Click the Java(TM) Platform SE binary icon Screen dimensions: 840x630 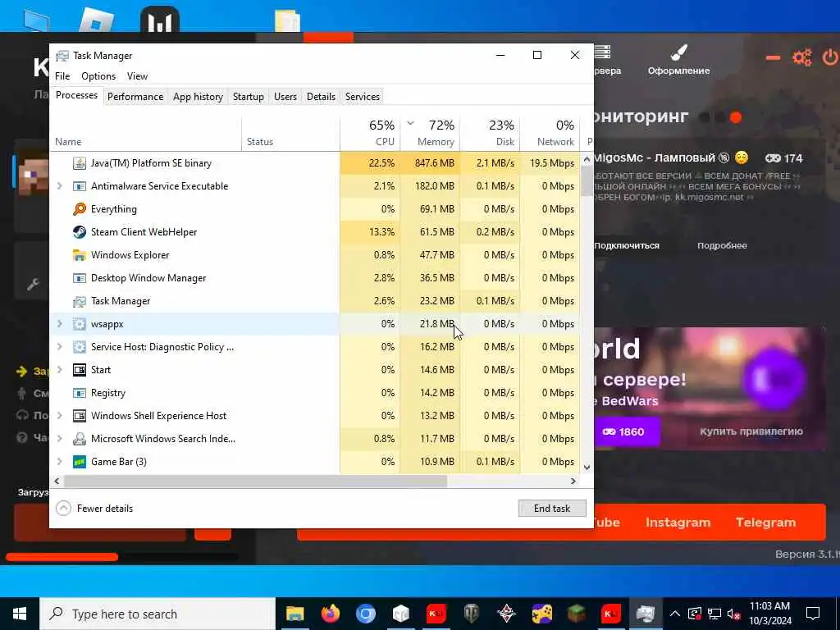pyautogui.click(x=80, y=163)
